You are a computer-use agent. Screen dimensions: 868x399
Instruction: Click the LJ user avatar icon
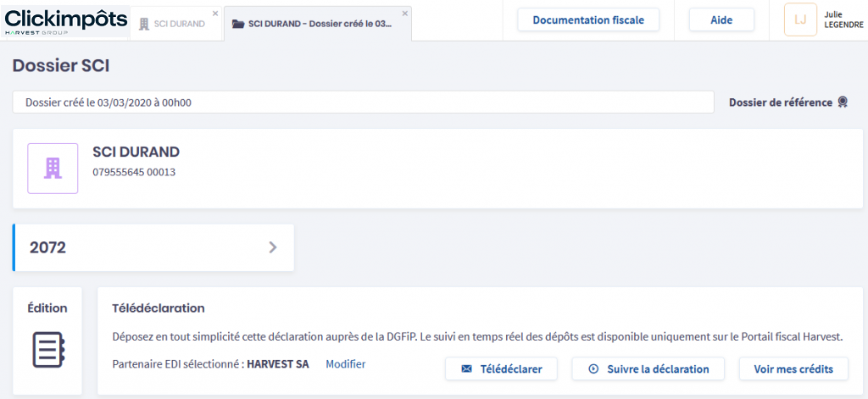click(799, 19)
